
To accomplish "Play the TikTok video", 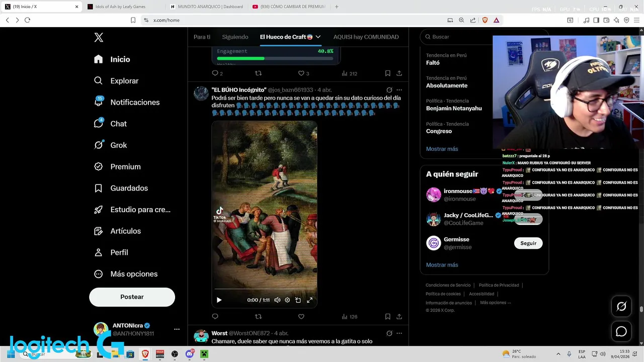I will point(219,300).
